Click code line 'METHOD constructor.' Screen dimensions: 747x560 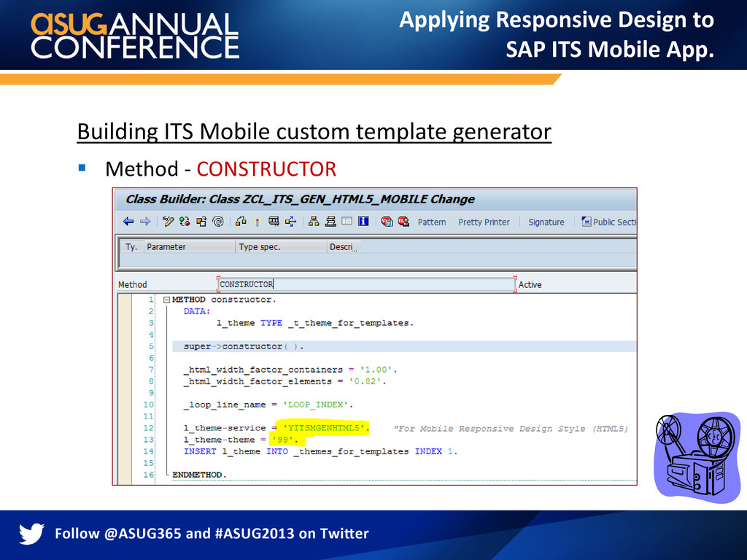pos(224,300)
